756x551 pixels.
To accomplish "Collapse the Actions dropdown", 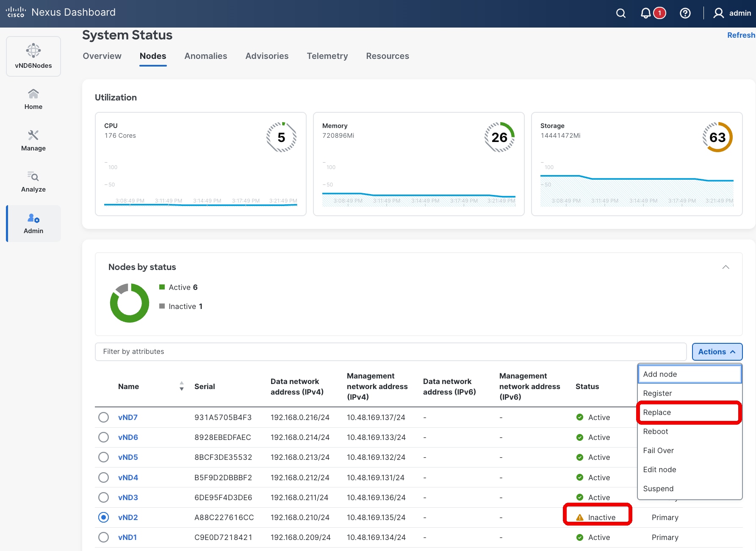I will coord(717,352).
